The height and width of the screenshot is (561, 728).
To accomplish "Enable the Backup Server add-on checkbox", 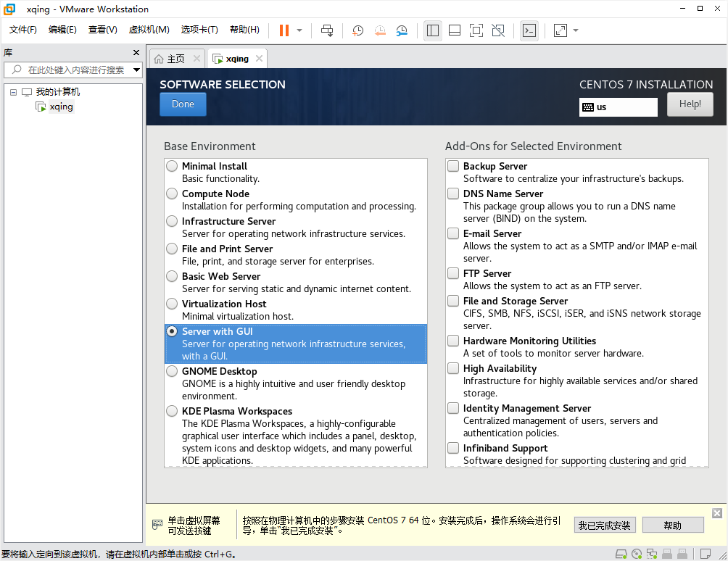I will (x=453, y=166).
